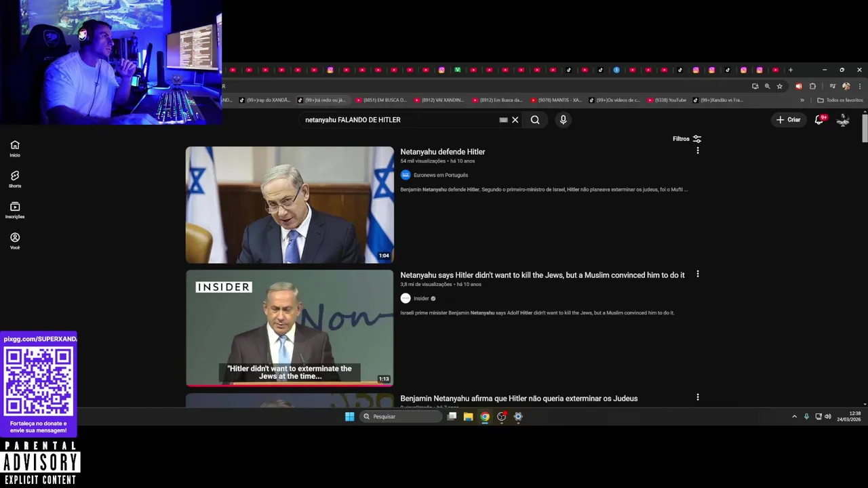Open 'Benjamin Netanyahu afirma que Hitler' title
The image size is (868, 488).
tap(519, 399)
